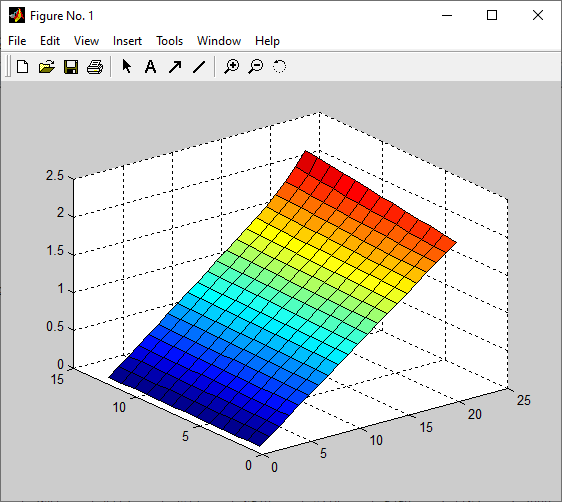Viewport: 562px width, 502px height.
Task: Enable the Zoom In magnifier tool
Action: point(232,67)
